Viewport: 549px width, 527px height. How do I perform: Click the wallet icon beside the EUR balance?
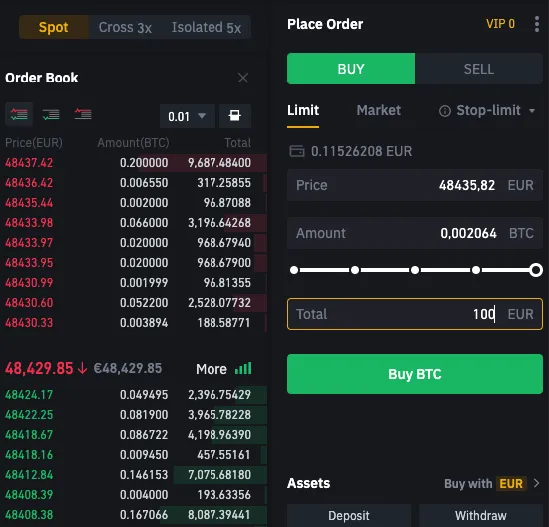(x=297, y=151)
